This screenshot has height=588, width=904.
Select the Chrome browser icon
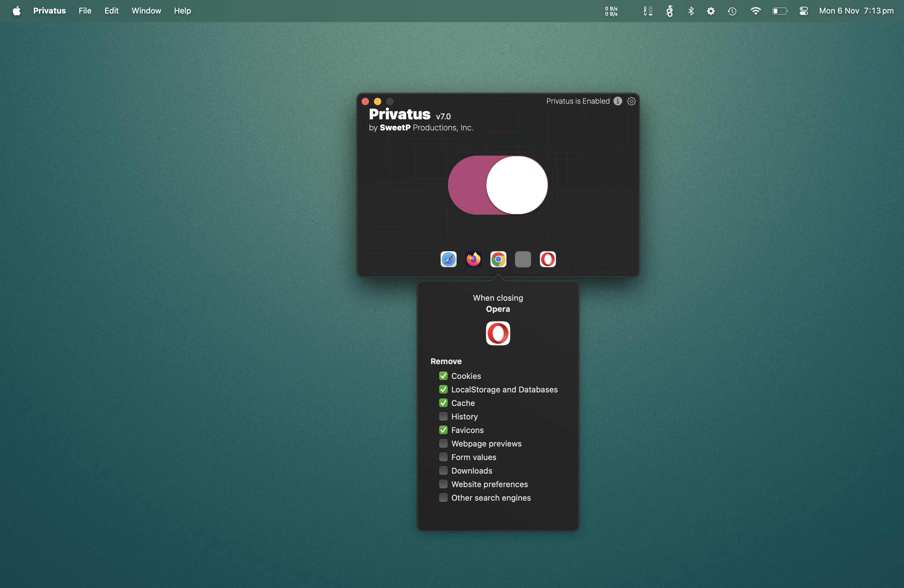pyautogui.click(x=498, y=260)
